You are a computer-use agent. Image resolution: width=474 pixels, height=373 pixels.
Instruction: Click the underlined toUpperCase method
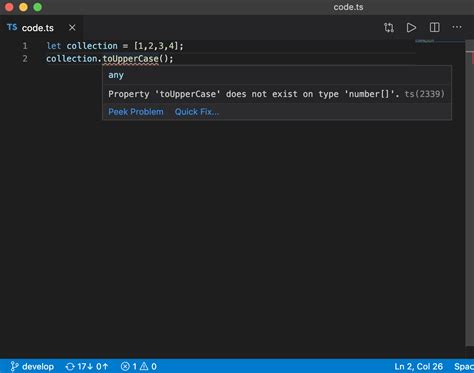click(130, 59)
